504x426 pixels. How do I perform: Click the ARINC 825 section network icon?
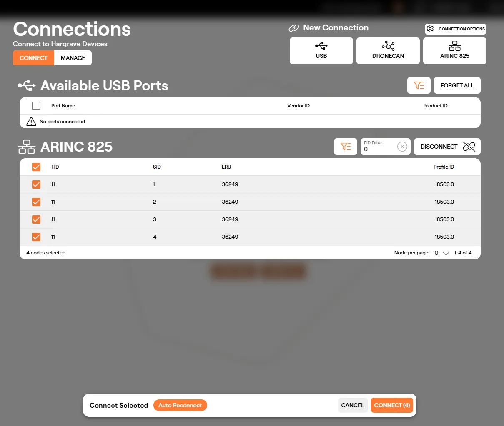[27, 147]
